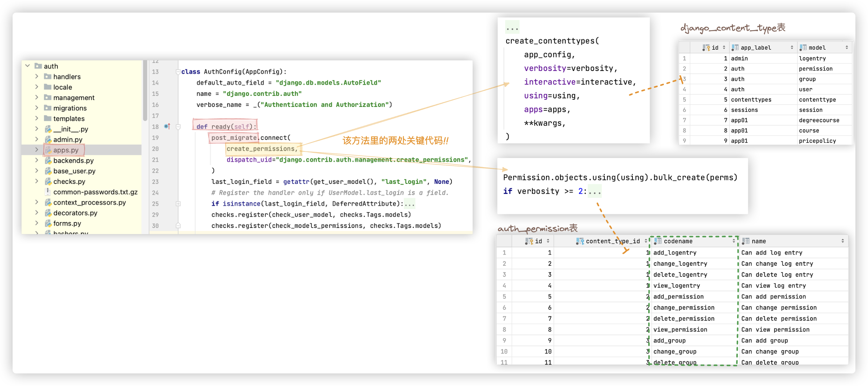The height and width of the screenshot is (386, 868).
Task: Click the name column icon in auth_permission table
Action: tap(746, 241)
